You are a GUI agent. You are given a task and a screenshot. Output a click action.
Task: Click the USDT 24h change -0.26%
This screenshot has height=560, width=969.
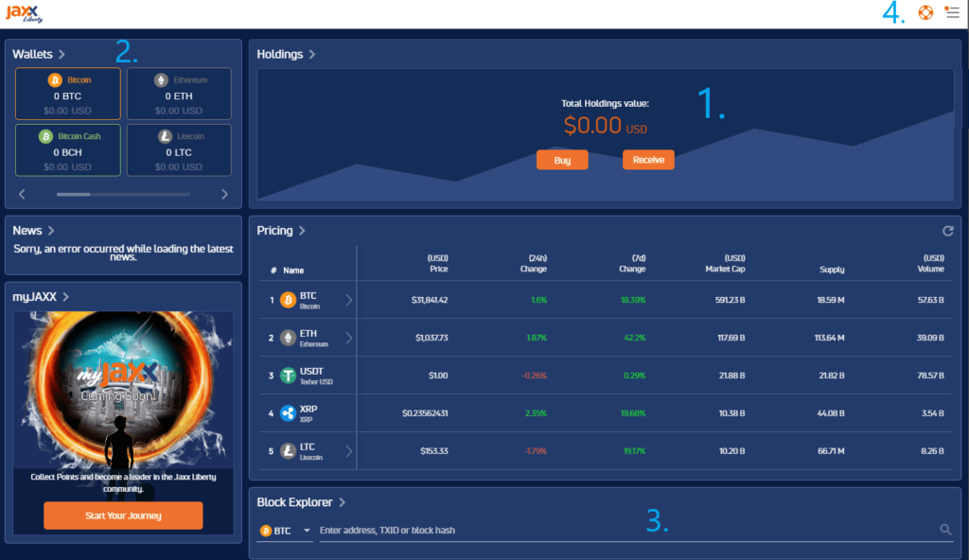[x=534, y=376]
